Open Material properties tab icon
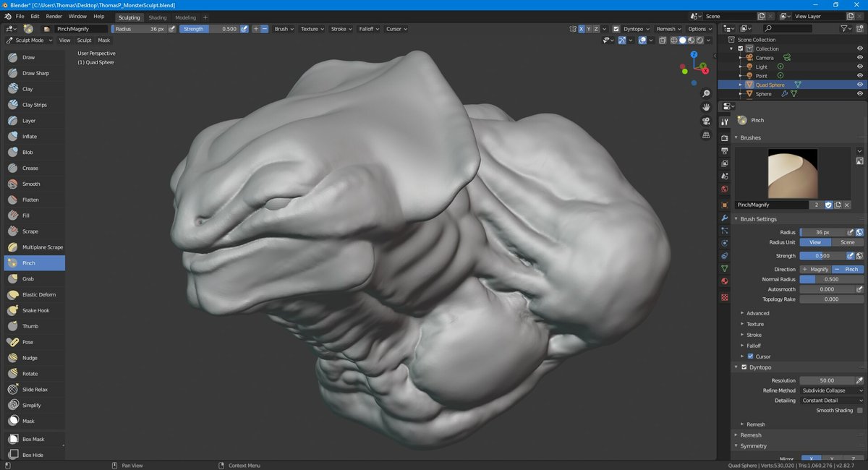 [x=724, y=281]
